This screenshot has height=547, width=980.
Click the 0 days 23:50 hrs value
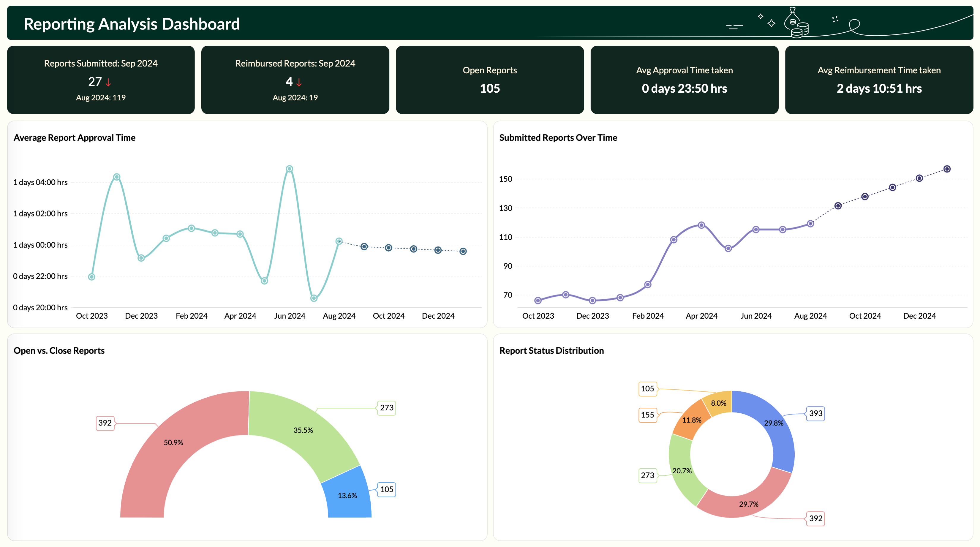[685, 88]
